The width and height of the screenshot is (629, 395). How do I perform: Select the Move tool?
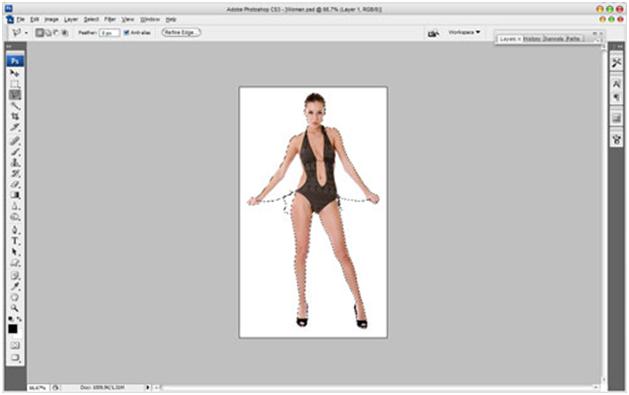tap(14, 73)
